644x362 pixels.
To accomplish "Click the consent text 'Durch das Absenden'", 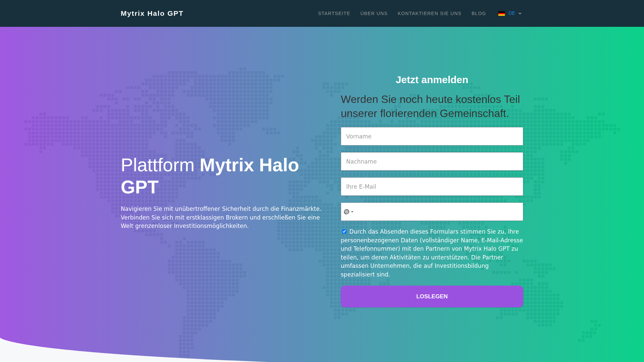I will (x=432, y=253).
